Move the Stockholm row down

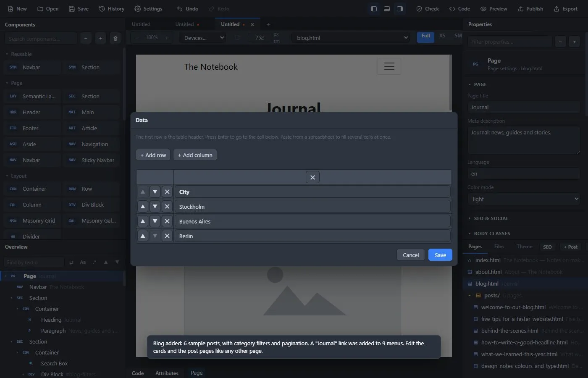155,207
